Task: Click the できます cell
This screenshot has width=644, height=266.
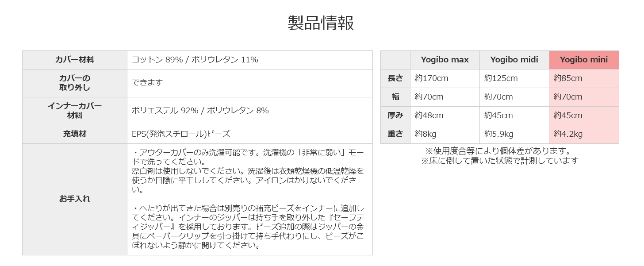Action: pyautogui.click(x=250, y=83)
